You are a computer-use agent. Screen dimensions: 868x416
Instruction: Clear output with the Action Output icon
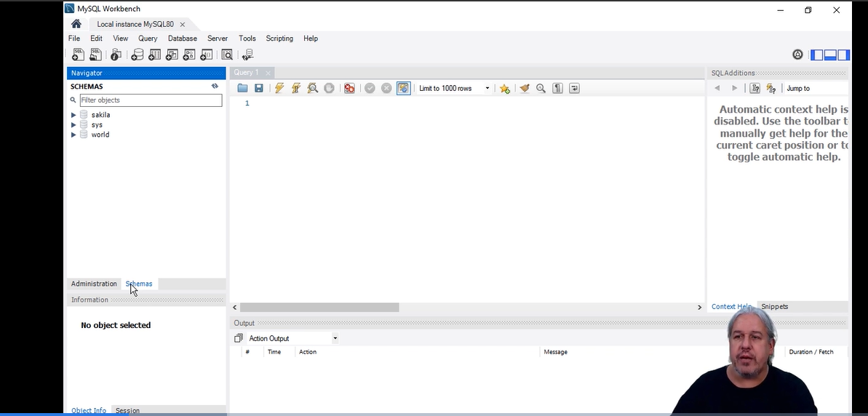tap(239, 338)
